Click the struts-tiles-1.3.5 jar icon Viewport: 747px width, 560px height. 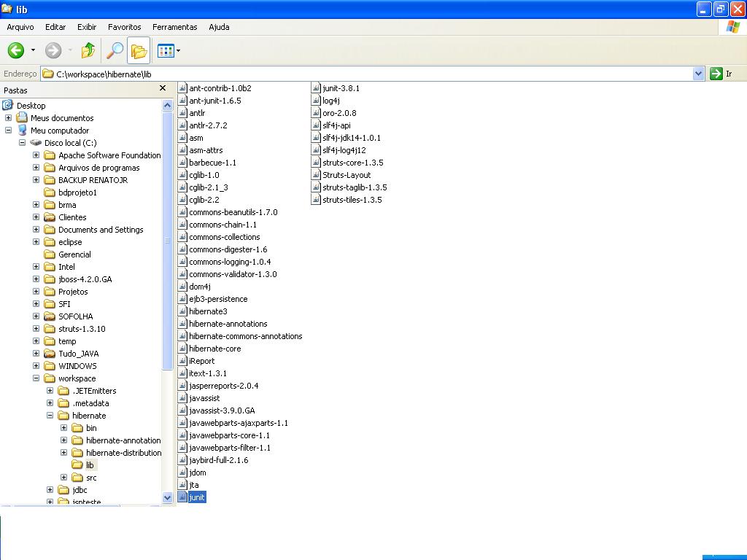point(316,199)
